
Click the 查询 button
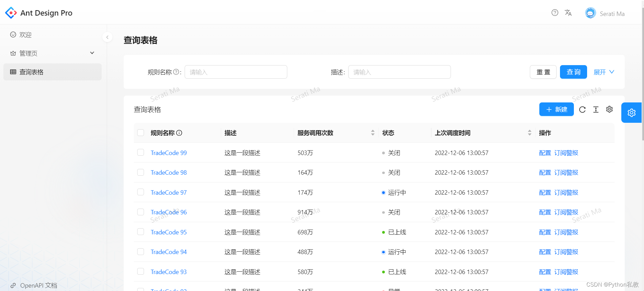coord(574,72)
